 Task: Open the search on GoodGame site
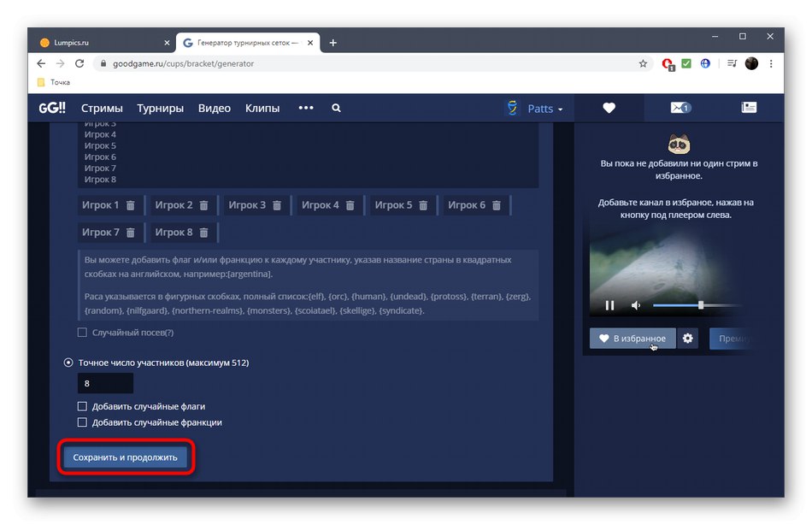tap(335, 108)
